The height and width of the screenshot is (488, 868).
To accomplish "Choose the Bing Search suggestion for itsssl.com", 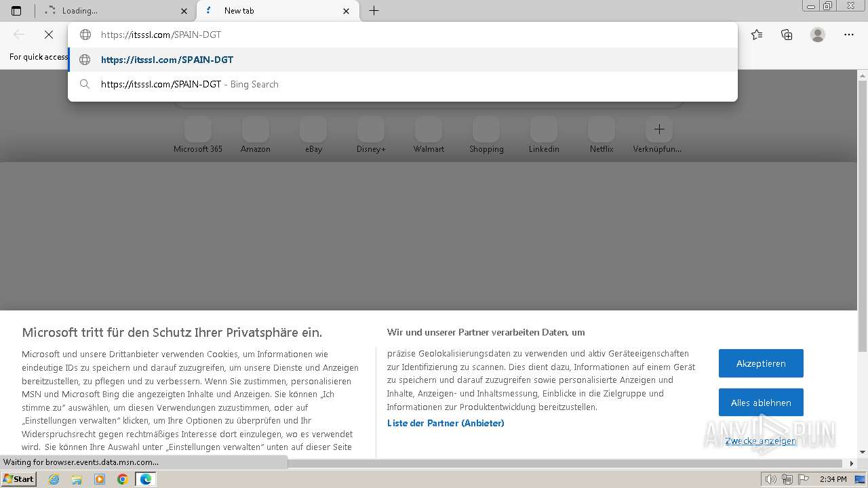I will pyautogui.click(x=403, y=84).
